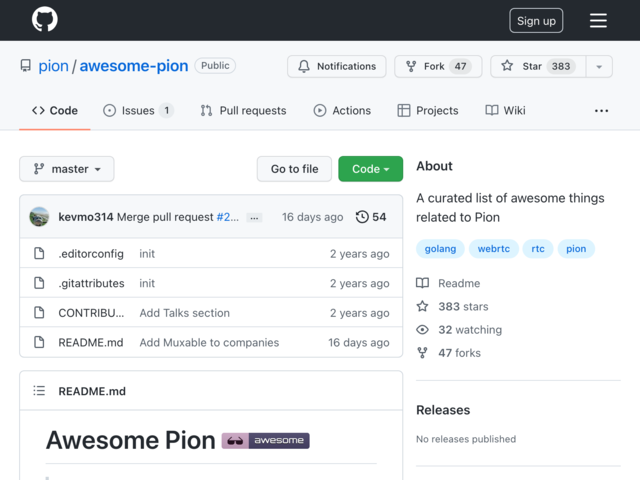Click the file icon beside CONTRIBU...
The image size is (640, 480).
pyautogui.click(x=39, y=313)
